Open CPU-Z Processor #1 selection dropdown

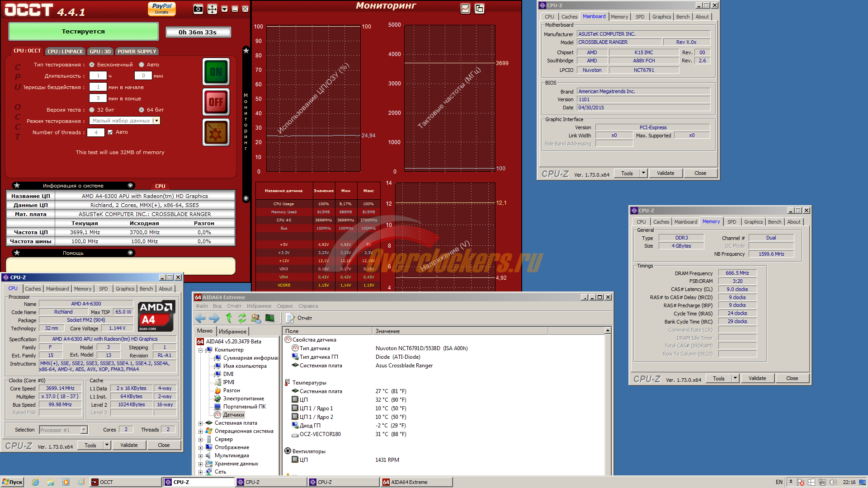pyautogui.click(x=84, y=430)
